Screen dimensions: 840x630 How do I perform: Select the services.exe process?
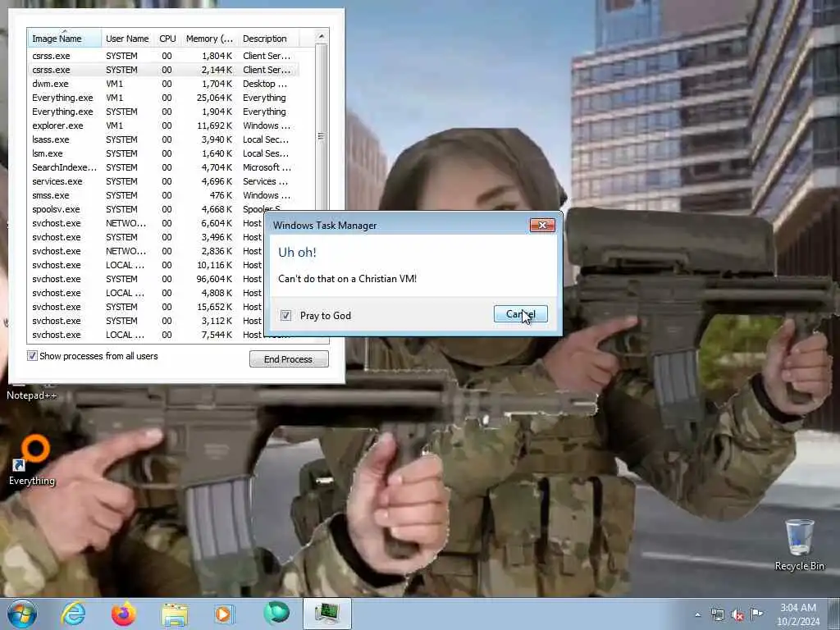pos(163,181)
